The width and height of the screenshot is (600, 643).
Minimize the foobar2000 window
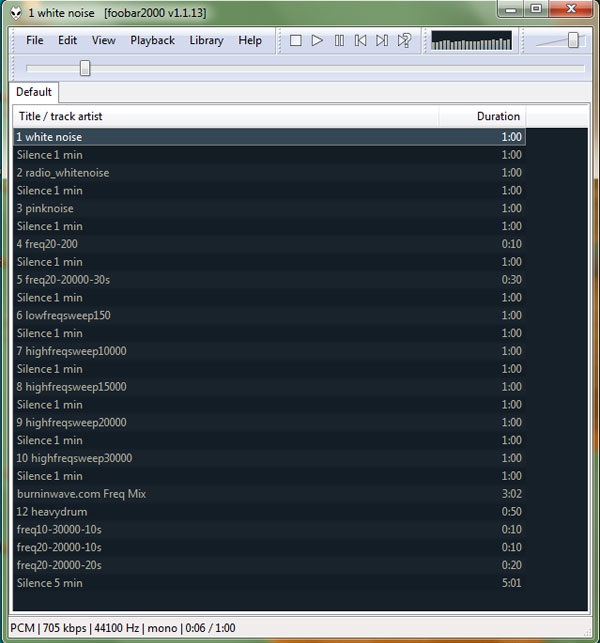coord(511,9)
